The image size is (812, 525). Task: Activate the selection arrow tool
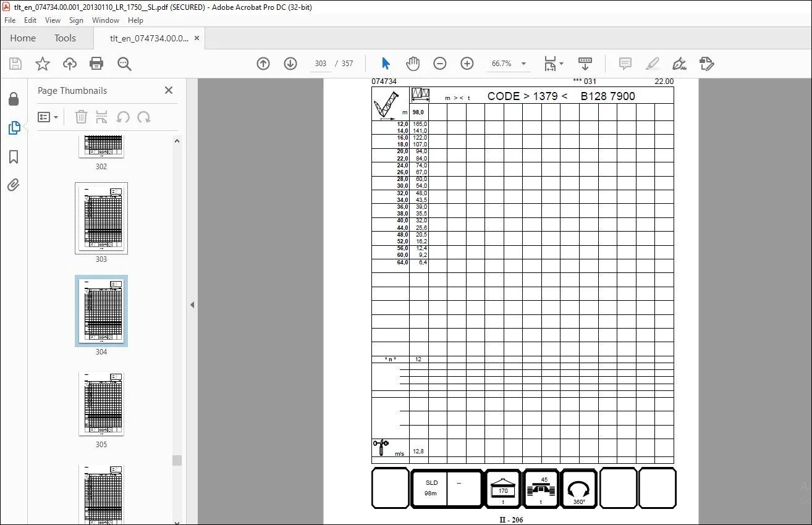[x=386, y=64]
